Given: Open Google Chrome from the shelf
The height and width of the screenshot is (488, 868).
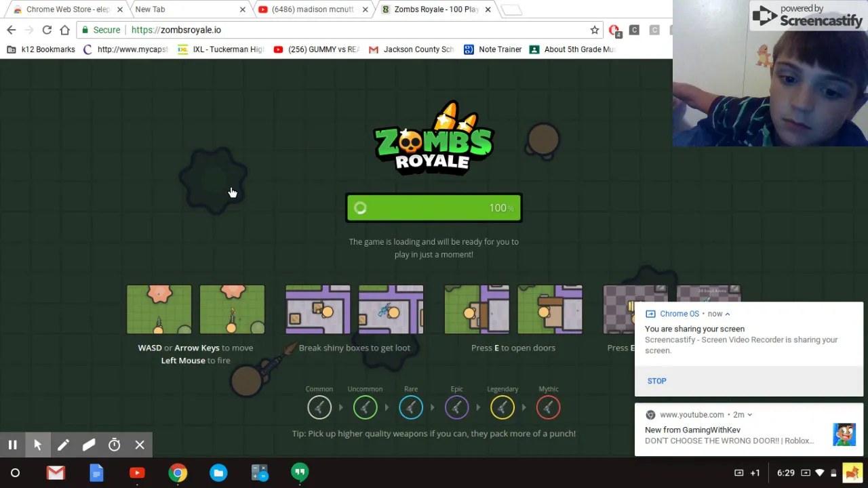Looking at the screenshot, I should click(x=178, y=473).
